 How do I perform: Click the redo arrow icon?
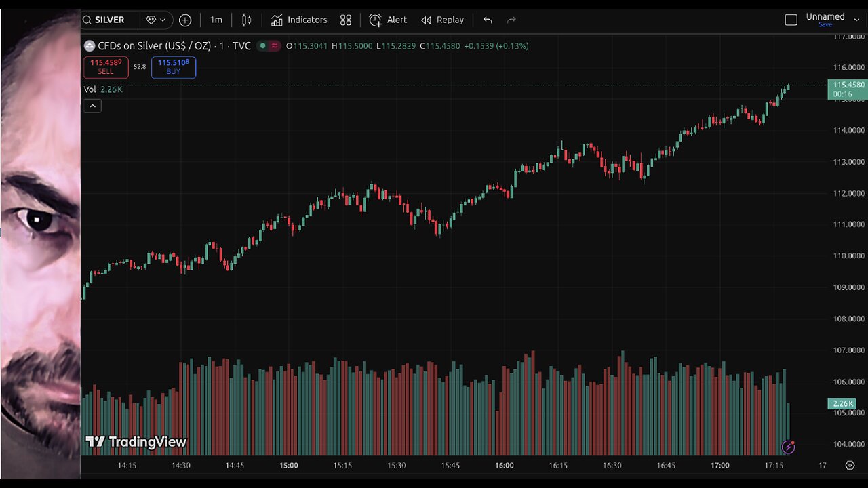tap(512, 20)
